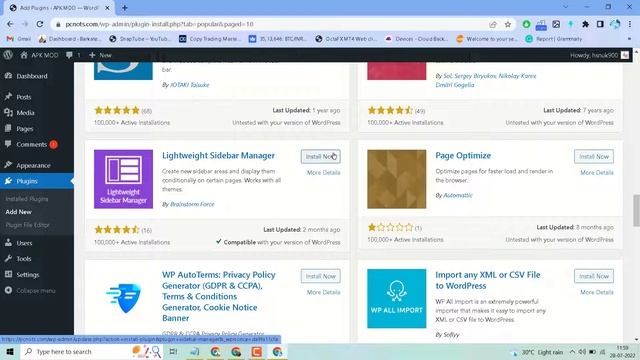Open the SnapTube - YouTube bookmark
This screenshot has height=360, width=640.
pos(140,39)
